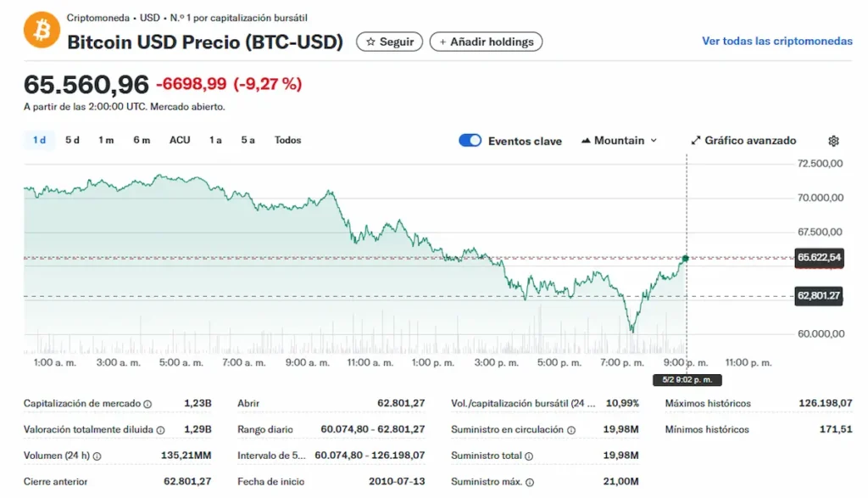Screen dimensions: 868x498
Task: Toggle the Eventos clave switch
Action: pyautogui.click(x=470, y=141)
